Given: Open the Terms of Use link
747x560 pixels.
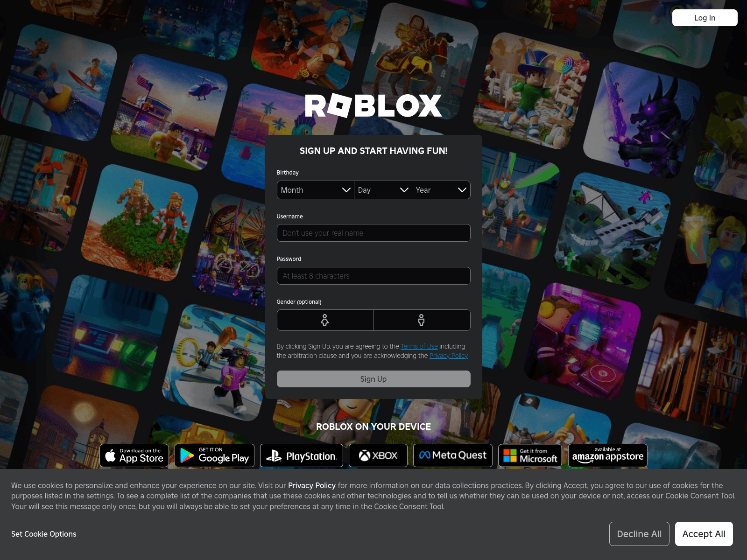Looking at the screenshot, I should click(419, 346).
